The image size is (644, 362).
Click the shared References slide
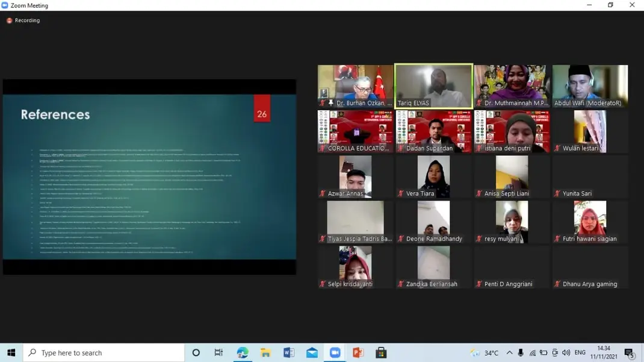point(149,176)
